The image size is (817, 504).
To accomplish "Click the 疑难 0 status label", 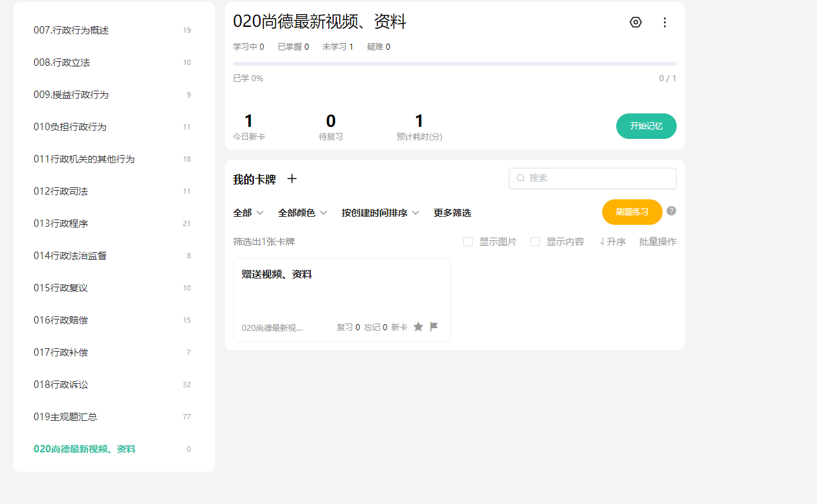I will [379, 47].
